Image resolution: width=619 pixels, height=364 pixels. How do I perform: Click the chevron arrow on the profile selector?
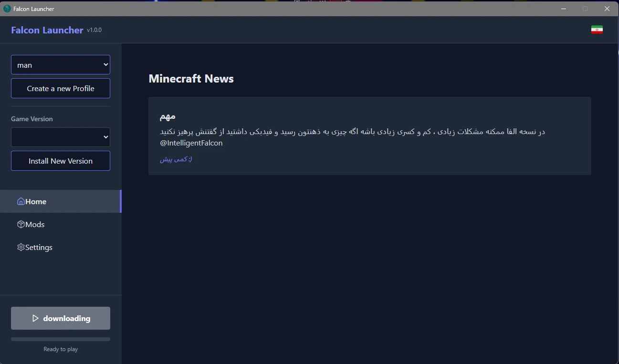point(105,65)
